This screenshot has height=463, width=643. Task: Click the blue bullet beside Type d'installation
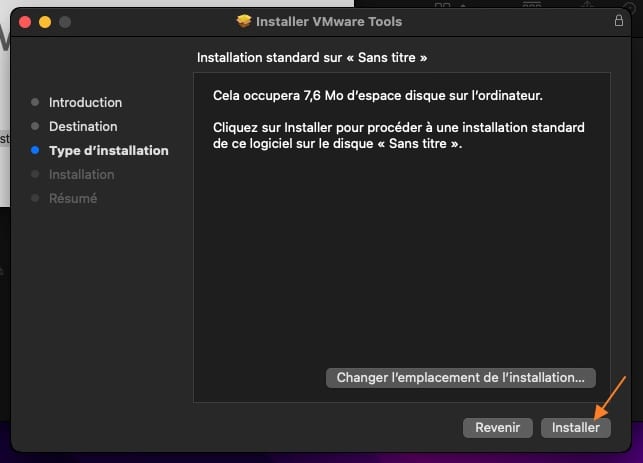tap(35, 150)
